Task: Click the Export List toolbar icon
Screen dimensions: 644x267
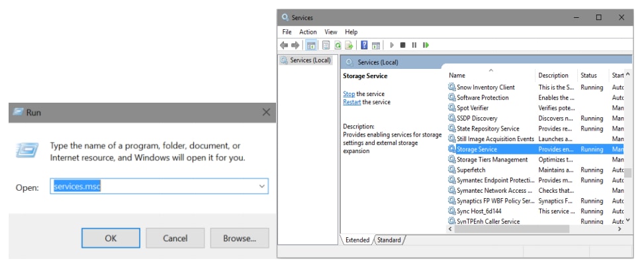Action: pos(347,45)
